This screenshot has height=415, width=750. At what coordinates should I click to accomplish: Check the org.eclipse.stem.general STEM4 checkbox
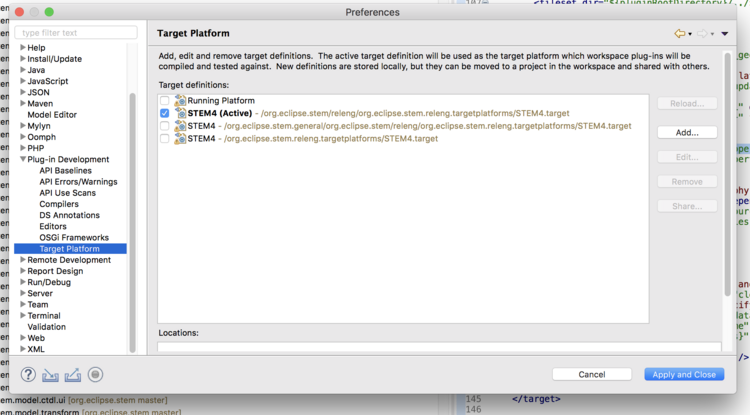point(165,126)
